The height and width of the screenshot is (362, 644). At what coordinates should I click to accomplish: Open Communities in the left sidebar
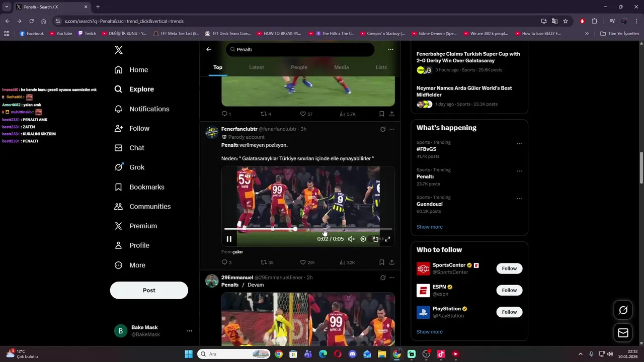coord(142,207)
